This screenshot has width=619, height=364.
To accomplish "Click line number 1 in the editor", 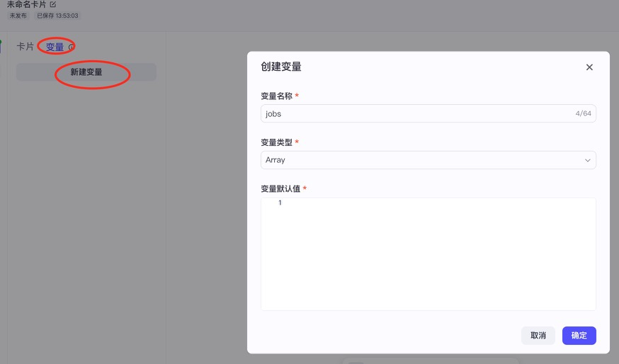I will pos(280,203).
